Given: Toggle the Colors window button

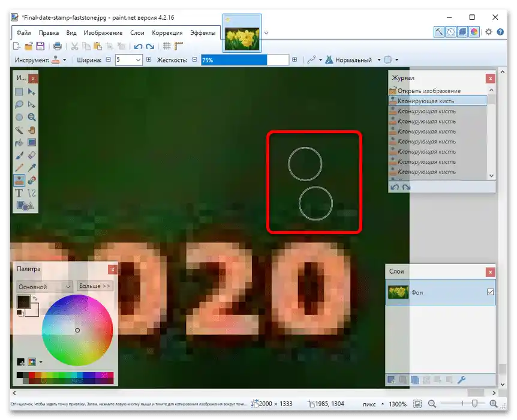Looking at the screenshot, I should pyautogui.click(x=474, y=32).
